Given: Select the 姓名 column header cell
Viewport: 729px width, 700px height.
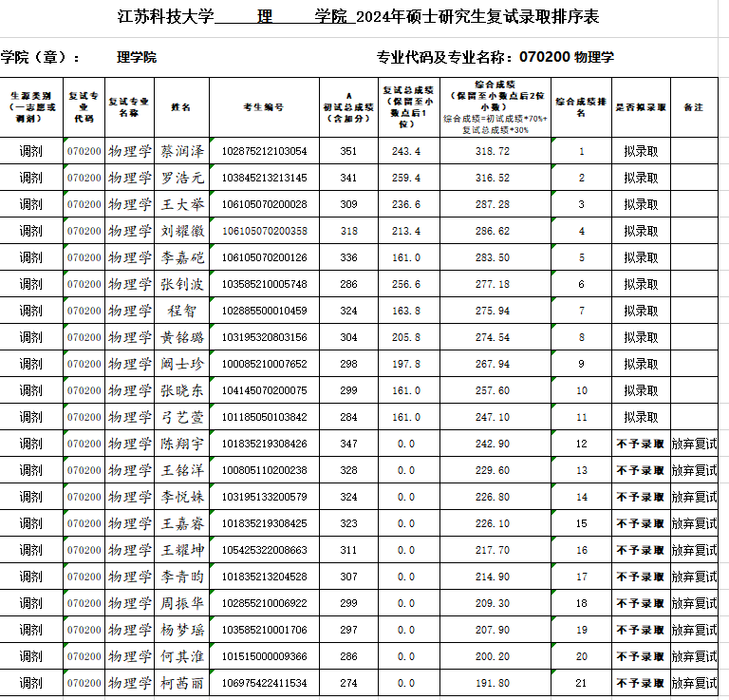Looking at the screenshot, I should (x=181, y=107).
